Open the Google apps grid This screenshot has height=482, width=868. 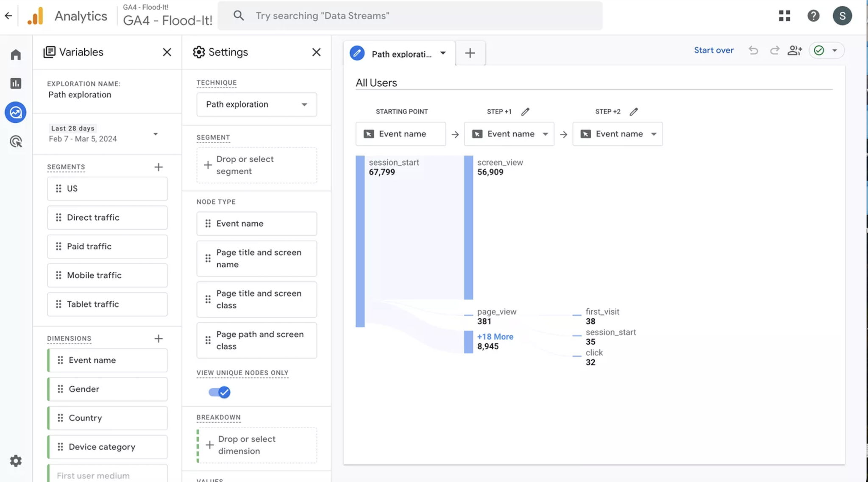click(x=785, y=16)
